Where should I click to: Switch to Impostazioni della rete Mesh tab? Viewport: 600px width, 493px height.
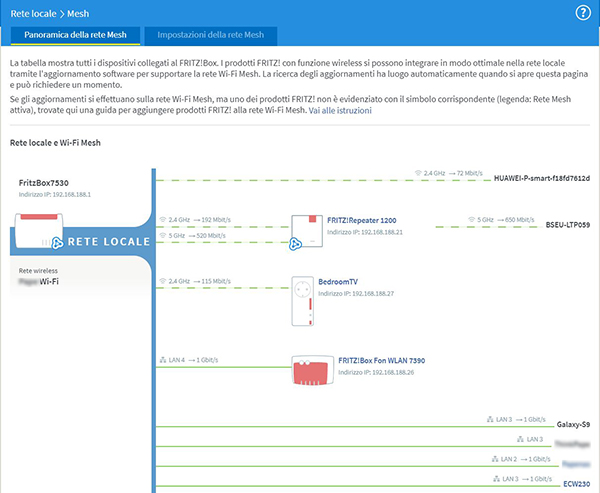click(210, 35)
